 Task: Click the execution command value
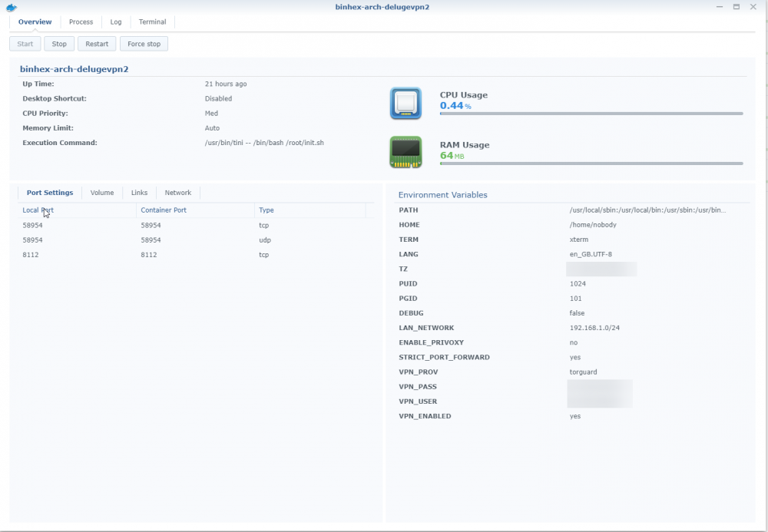(264, 143)
